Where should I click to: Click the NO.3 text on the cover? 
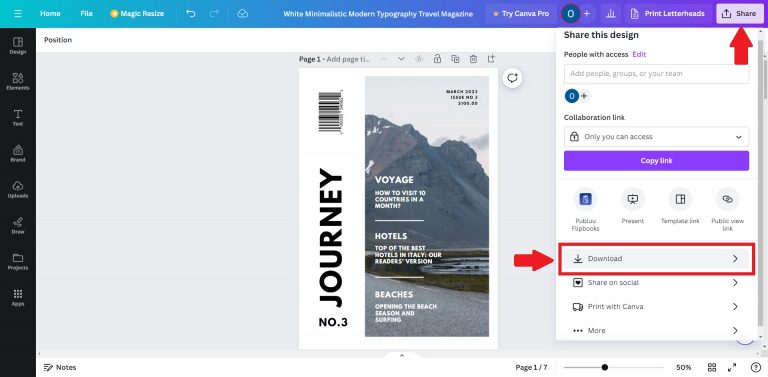(333, 322)
